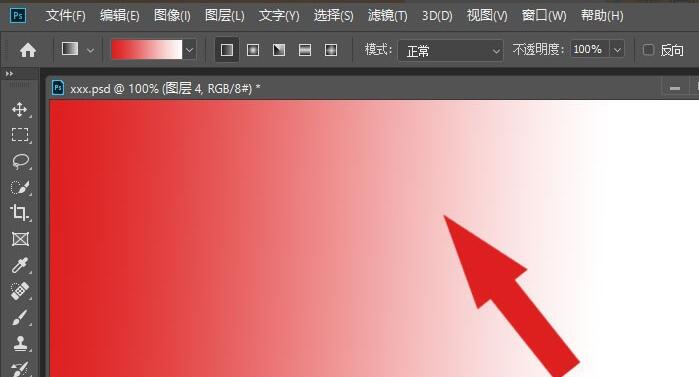The width and height of the screenshot is (699, 377).
Task: Open the 编辑(E) menu
Action: click(x=119, y=16)
